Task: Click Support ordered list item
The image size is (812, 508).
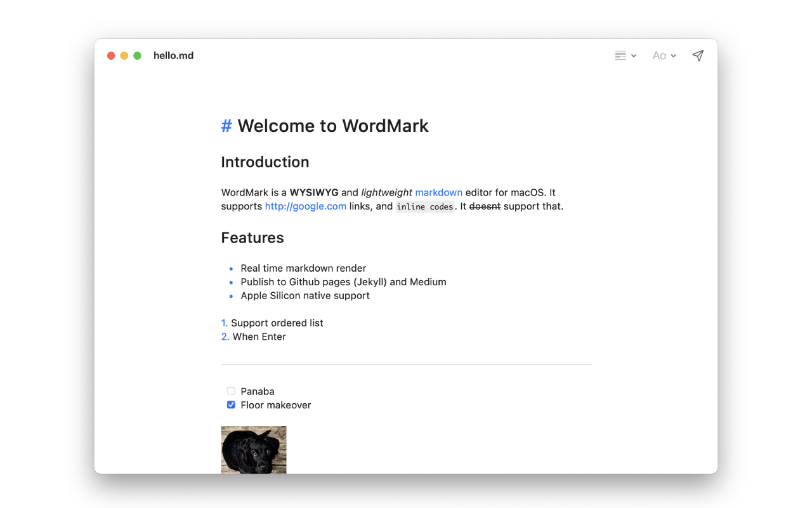Action: coord(277,323)
